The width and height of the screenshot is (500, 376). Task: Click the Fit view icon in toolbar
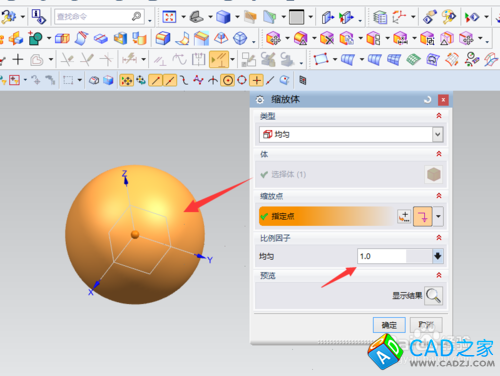pos(169,17)
